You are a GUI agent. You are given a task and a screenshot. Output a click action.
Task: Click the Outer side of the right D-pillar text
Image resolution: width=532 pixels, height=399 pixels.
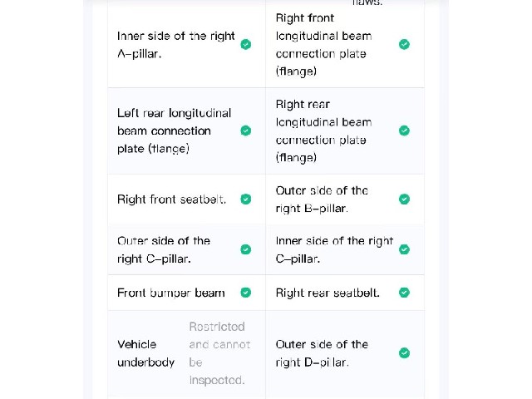pos(322,353)
